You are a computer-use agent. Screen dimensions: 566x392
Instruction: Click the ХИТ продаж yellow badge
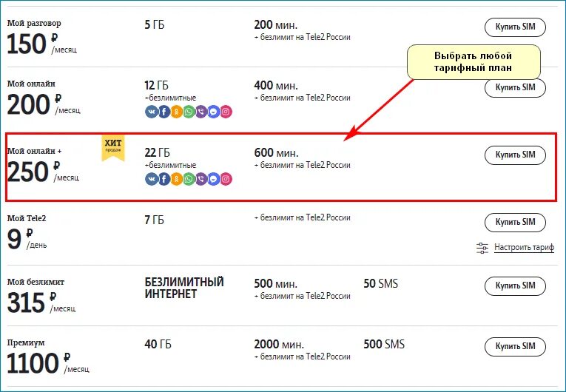[113, 148]
